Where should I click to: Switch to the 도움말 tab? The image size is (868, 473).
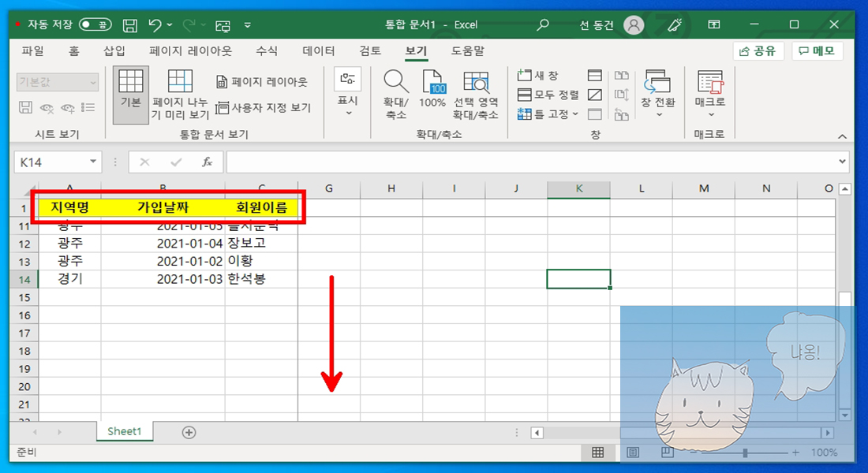(467, 51)
